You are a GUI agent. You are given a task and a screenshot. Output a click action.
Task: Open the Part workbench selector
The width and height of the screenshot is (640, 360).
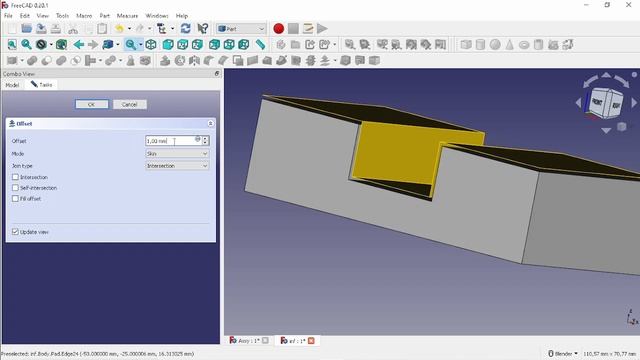(241, 29)
